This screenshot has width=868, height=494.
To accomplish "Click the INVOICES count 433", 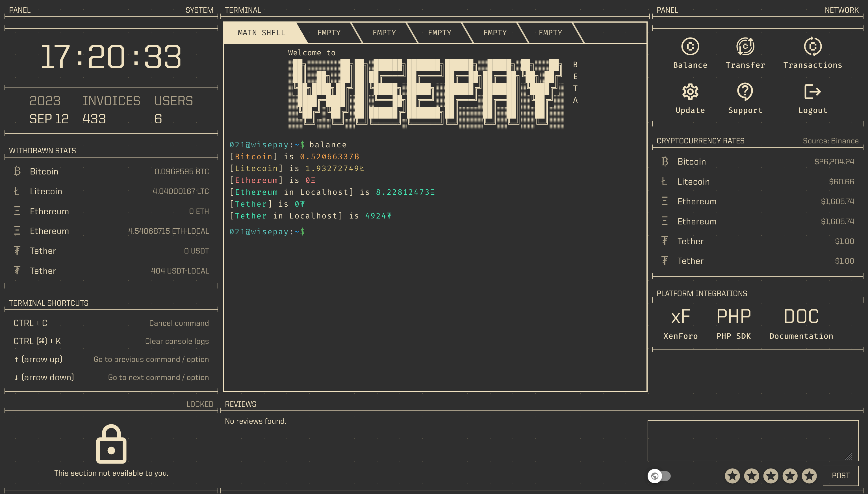I will [x=94, y=119].
